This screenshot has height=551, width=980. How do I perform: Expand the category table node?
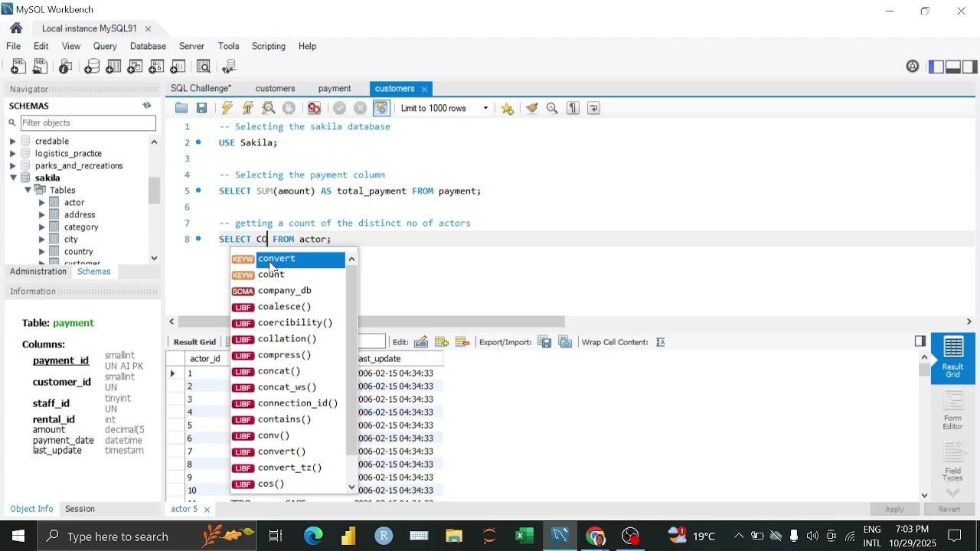click(x=42, y=227)
